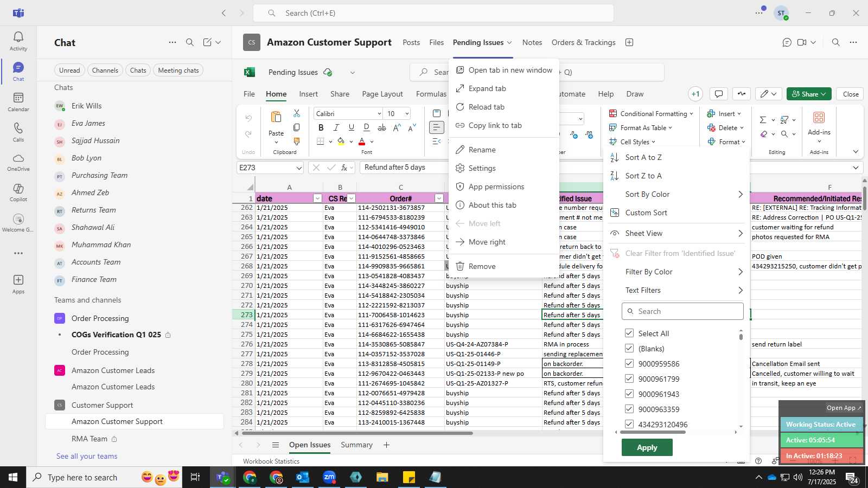Switch to the Summary sheet tab
The image size is (868, 488).
[x=356, y=445]
